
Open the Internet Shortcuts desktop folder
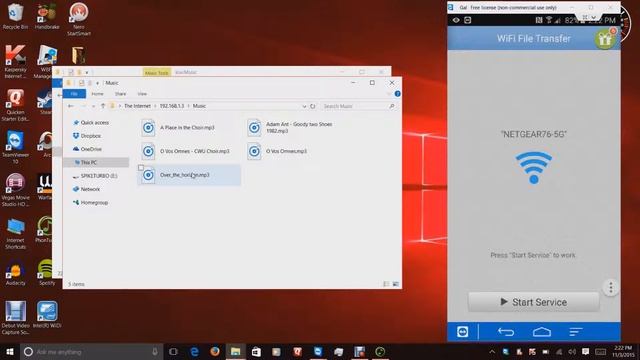point(15,233)
